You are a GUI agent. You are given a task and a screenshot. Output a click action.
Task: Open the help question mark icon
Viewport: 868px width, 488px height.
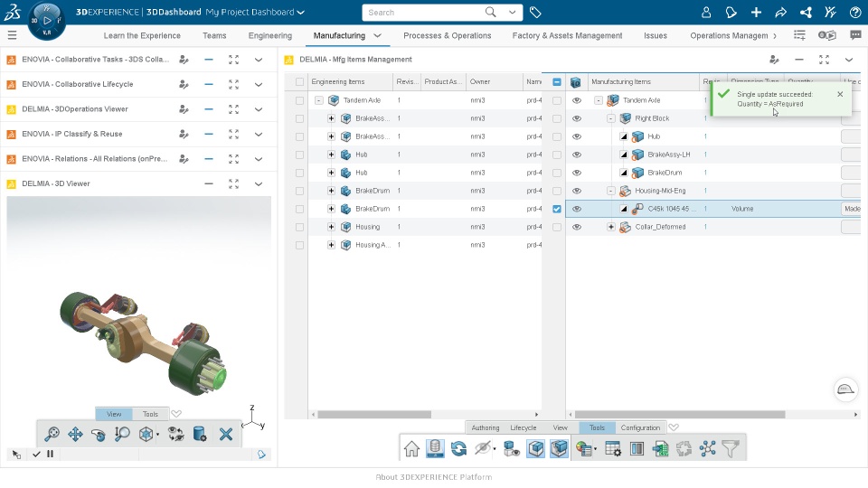(x=855, y=12)
